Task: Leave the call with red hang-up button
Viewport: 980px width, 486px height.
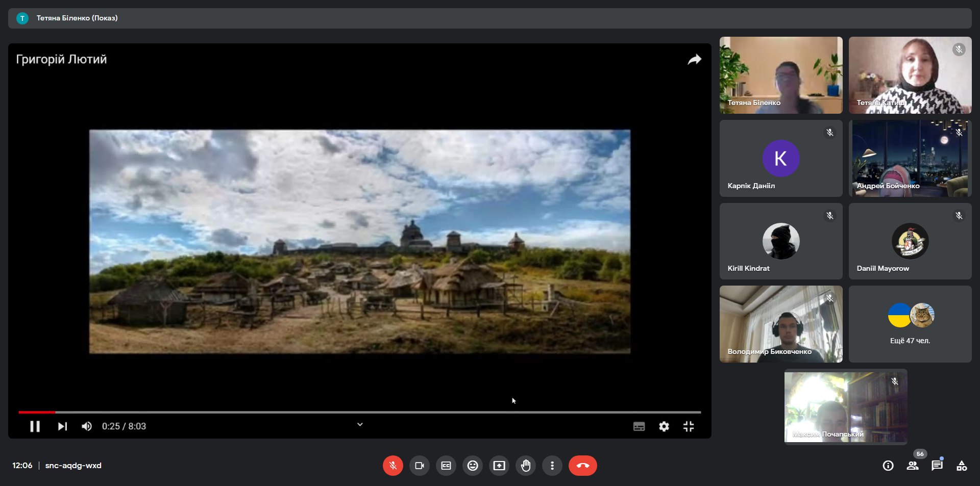Action: click(582, 466)
